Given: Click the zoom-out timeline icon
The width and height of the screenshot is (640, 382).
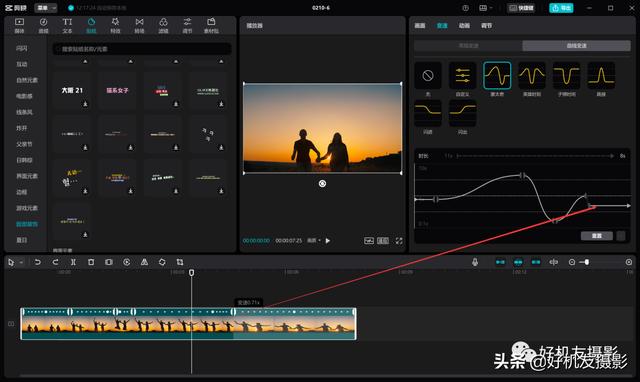Looking at the screenshot, I should (572, 262).
